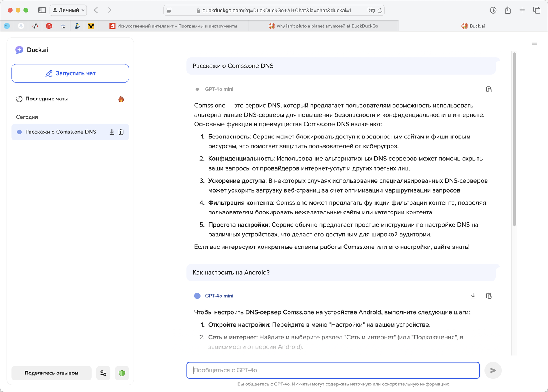
Task: Go back to the previous page
Action: (x=96, y=10)
